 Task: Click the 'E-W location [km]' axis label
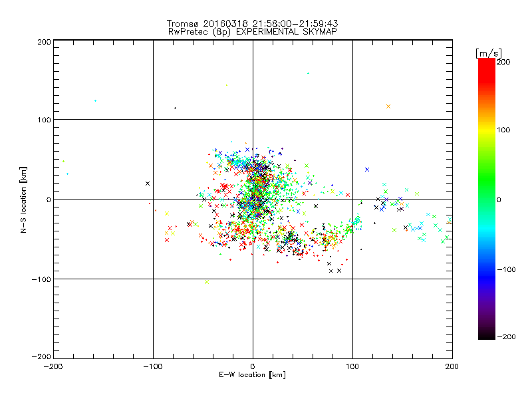coord(252,375)
